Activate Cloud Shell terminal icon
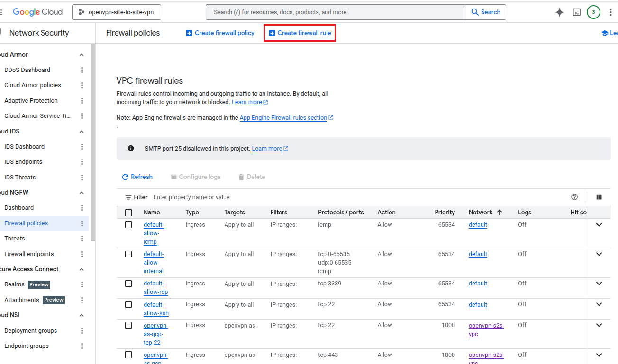 pyautogui.click(x=577, y=12)
